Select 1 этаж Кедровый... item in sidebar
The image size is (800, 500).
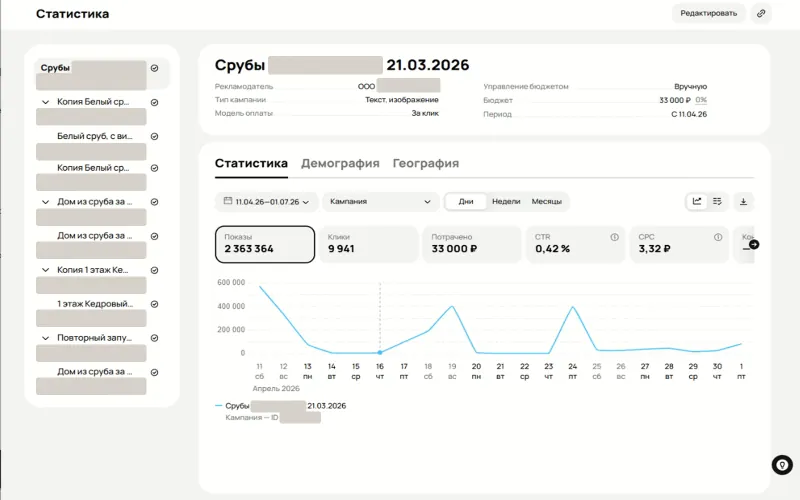click(x=95, y=304)
